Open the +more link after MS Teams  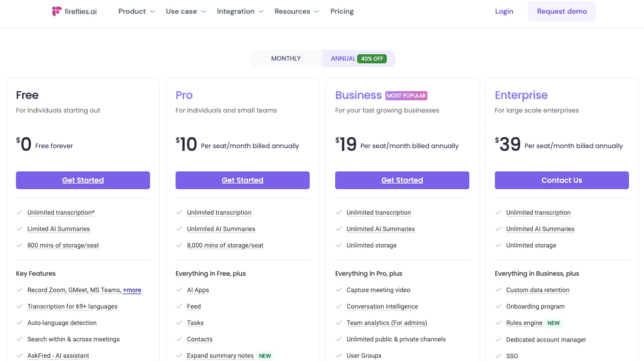click(132, 290)
